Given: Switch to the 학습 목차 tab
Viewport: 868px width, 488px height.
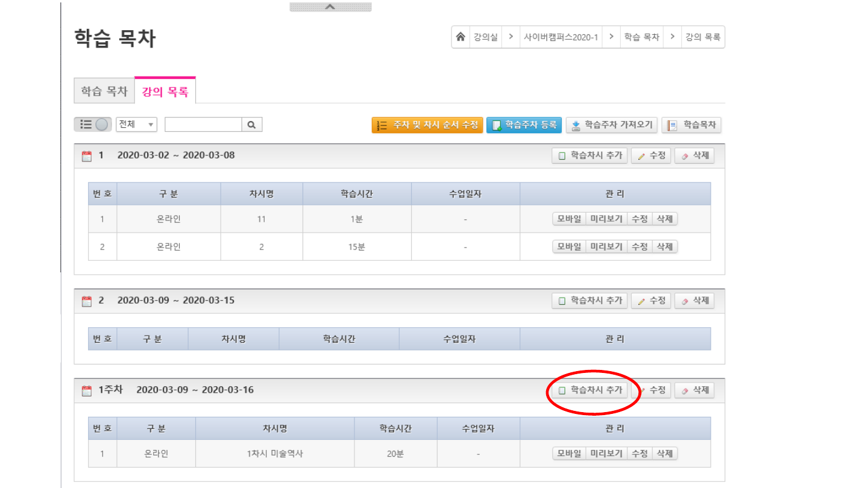Looking at the screenshot, I should 104,92.
